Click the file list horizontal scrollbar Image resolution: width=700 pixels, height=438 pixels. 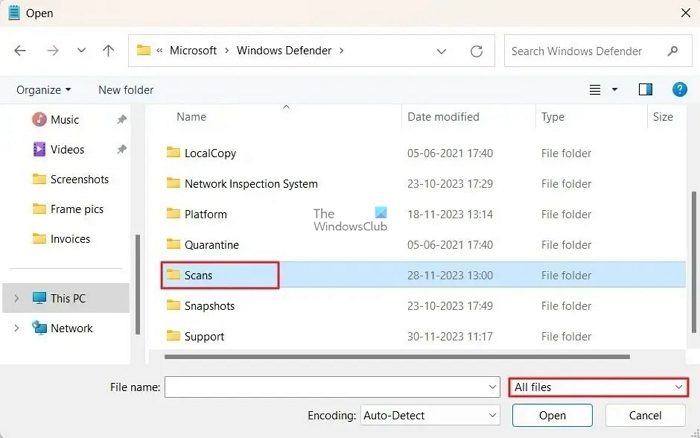(x=397, y=357)
